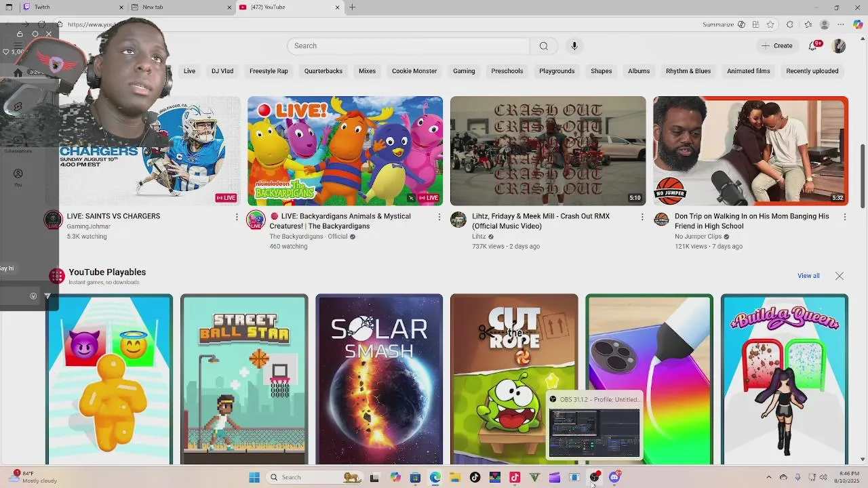The height and width of the screenshot is (488, 868).
Task: Open the LIVE: SAINTS VS CHARGERS title
Action: tap(113, 216)
